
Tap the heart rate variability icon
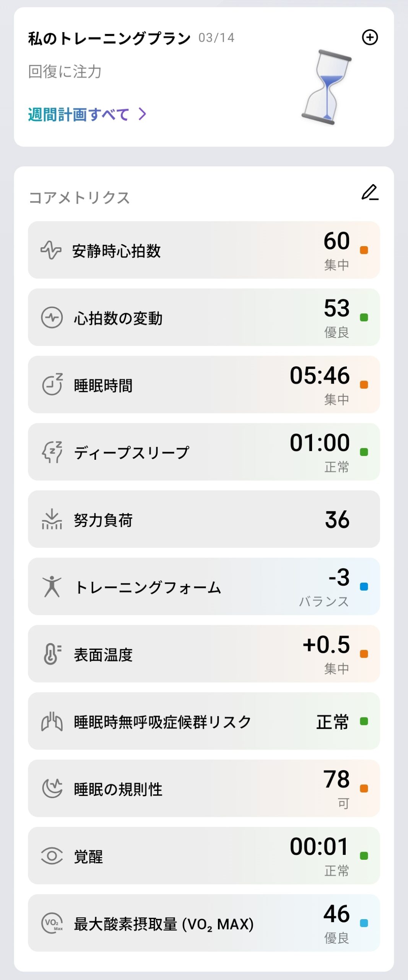(52, 317)
